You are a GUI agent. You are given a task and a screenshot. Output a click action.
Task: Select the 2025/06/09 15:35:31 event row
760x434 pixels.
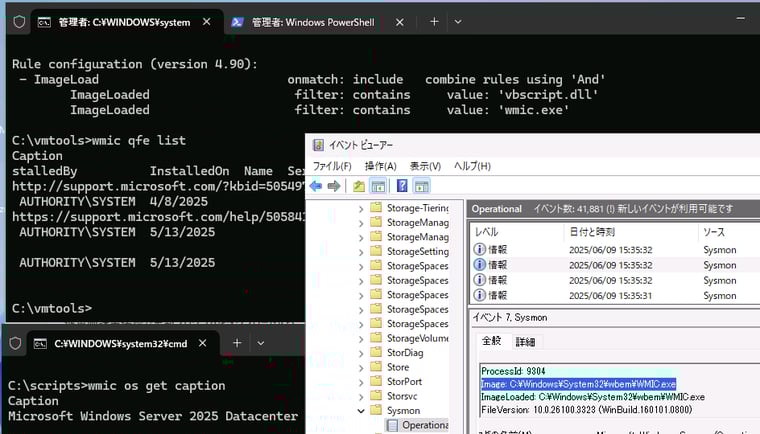coord(616,295)
